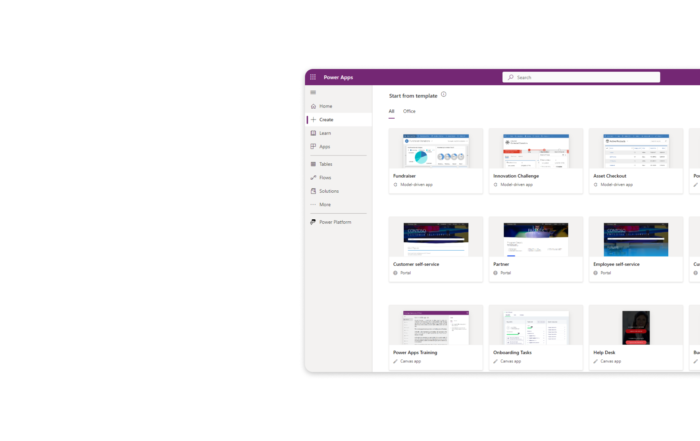Open the Innovation Challenge template thumbnail

(x=536, y=150)
